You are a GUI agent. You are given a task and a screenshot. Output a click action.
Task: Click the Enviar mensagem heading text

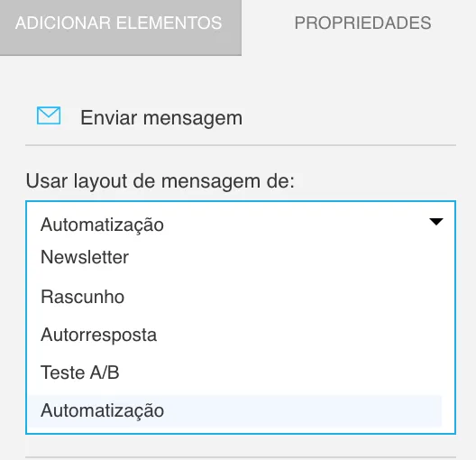tap(161, 118)
